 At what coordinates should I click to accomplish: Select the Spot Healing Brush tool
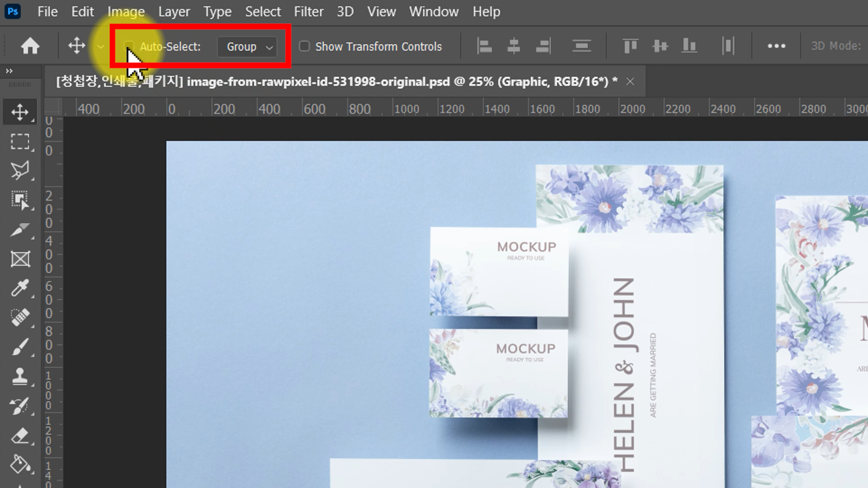pos(20,317)
